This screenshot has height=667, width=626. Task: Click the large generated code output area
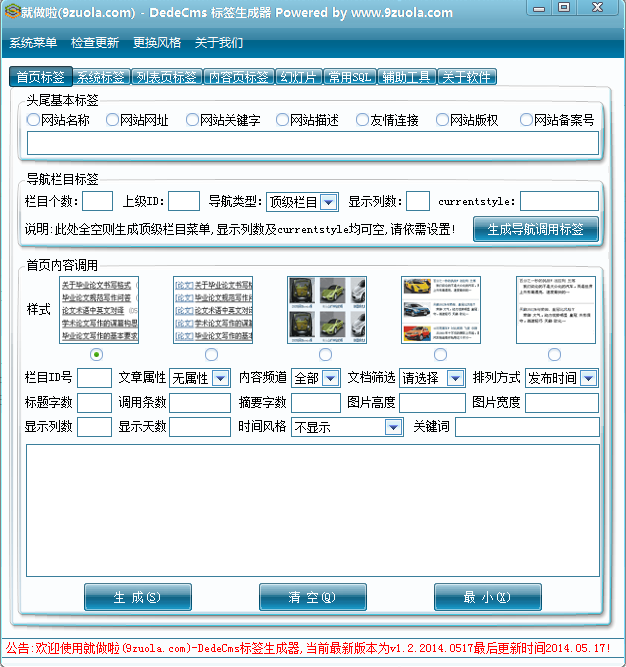(x=313, y=510)
